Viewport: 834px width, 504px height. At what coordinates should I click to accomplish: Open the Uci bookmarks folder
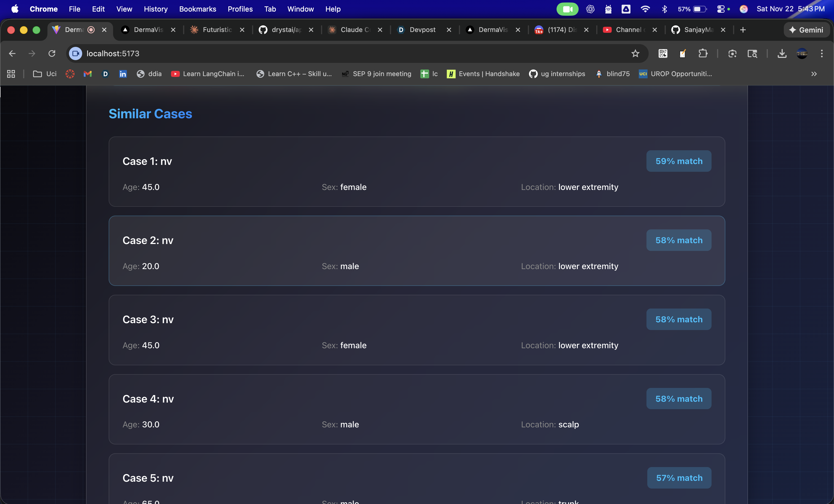(45, 74)
